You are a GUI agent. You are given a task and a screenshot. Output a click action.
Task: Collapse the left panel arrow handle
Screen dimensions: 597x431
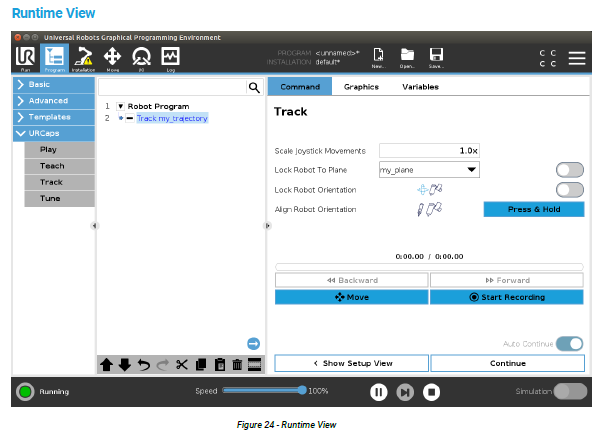coord(94,226)
